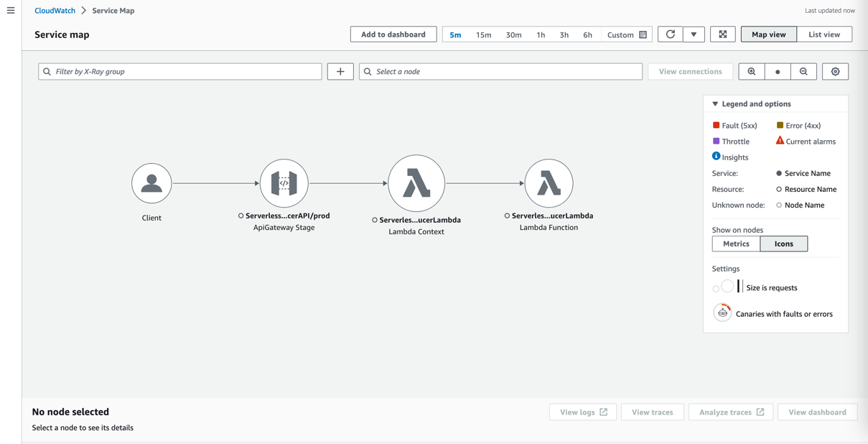Select the Lambda Context node
Screen dimensions: 868x444
(x=416, y=183)
